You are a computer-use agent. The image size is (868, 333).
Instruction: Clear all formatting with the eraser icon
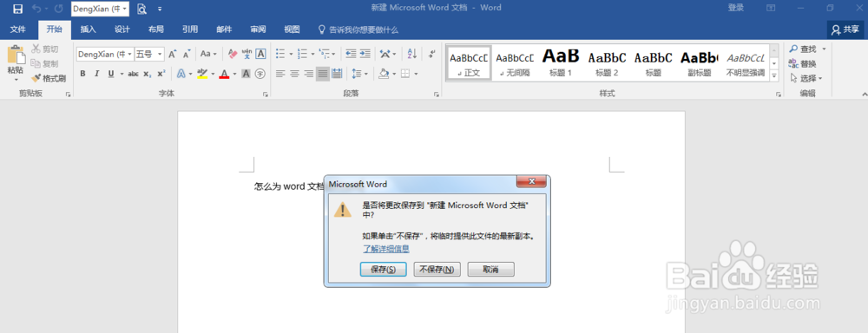click(x=233, y=55)
